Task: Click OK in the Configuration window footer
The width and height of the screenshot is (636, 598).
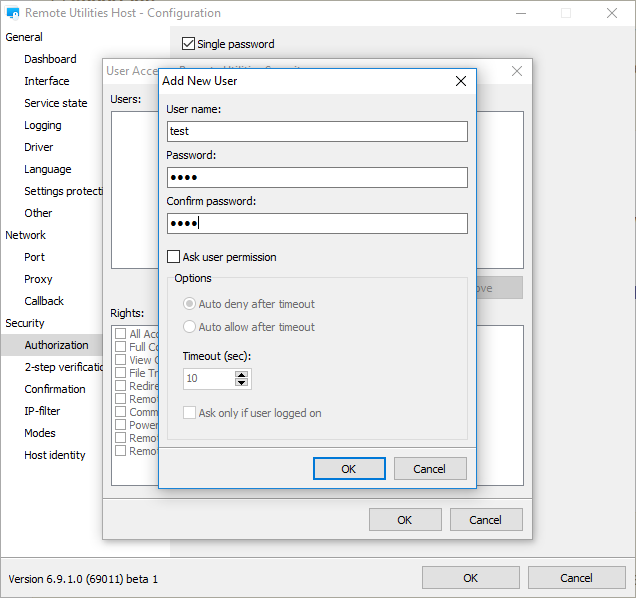Action: (x=471, y=578)
